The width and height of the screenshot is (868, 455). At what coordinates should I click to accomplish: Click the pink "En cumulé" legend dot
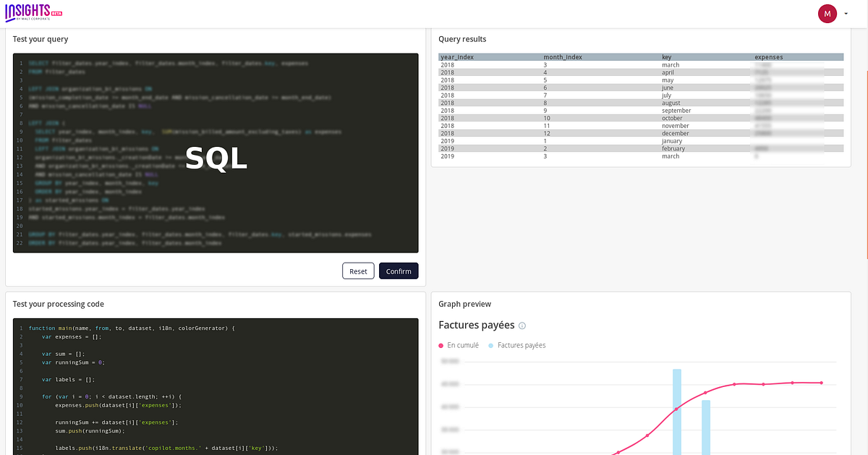point(441,345)
